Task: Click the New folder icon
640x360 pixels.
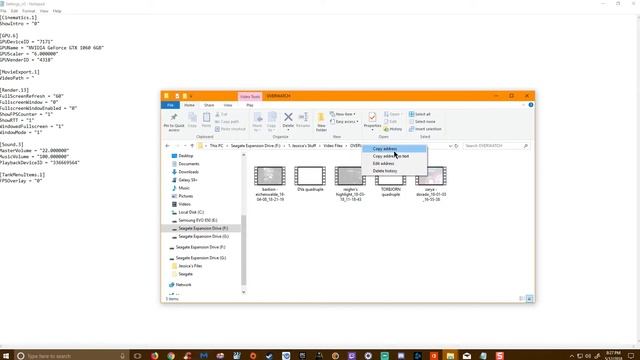Action: pyautogui.click(x=321, y=118)
